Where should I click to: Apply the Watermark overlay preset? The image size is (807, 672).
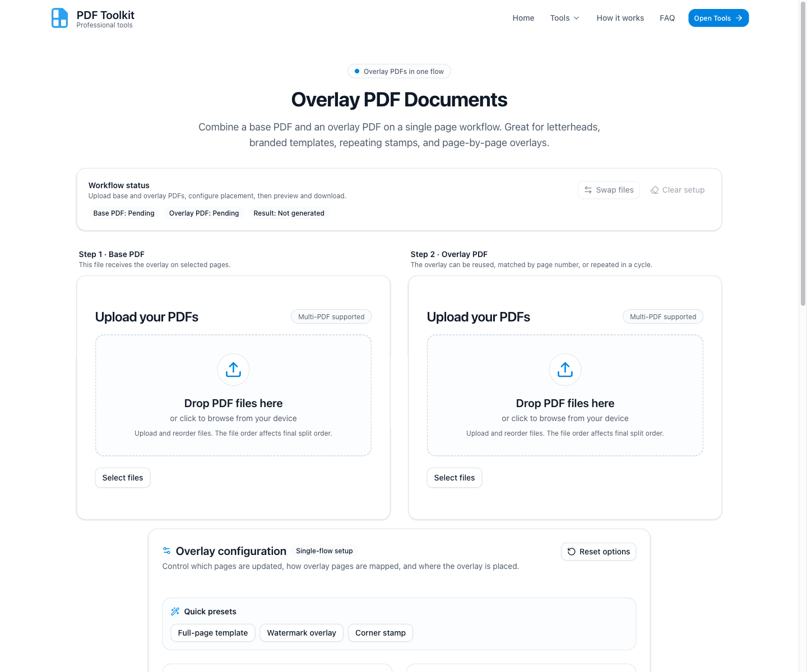pos(301,632)
